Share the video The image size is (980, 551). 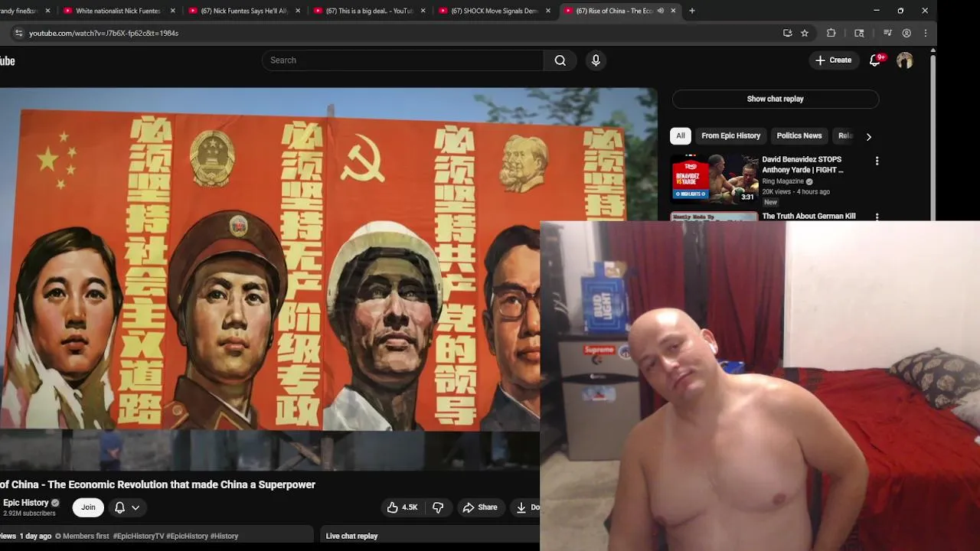coord(480,507)
